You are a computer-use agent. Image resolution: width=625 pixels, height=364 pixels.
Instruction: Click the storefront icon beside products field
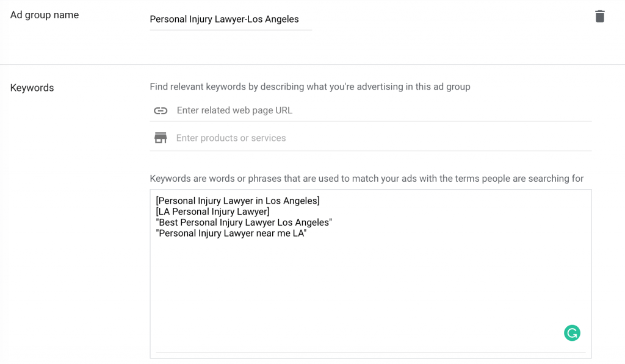[x=161, y=138]
